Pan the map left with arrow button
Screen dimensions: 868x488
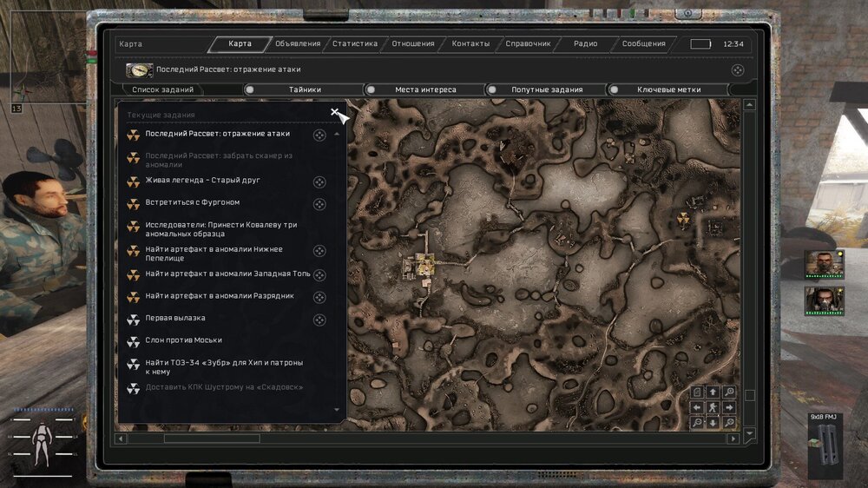697,407
